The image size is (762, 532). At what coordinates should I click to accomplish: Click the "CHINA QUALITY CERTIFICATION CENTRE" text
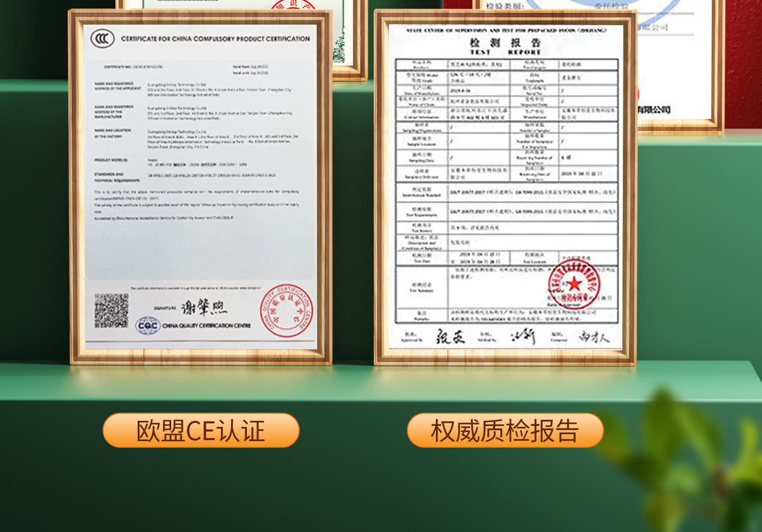(206, 326)
